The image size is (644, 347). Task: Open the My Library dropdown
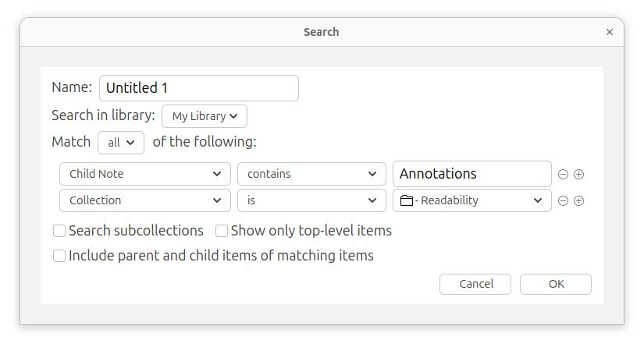[x=205, y=116]
